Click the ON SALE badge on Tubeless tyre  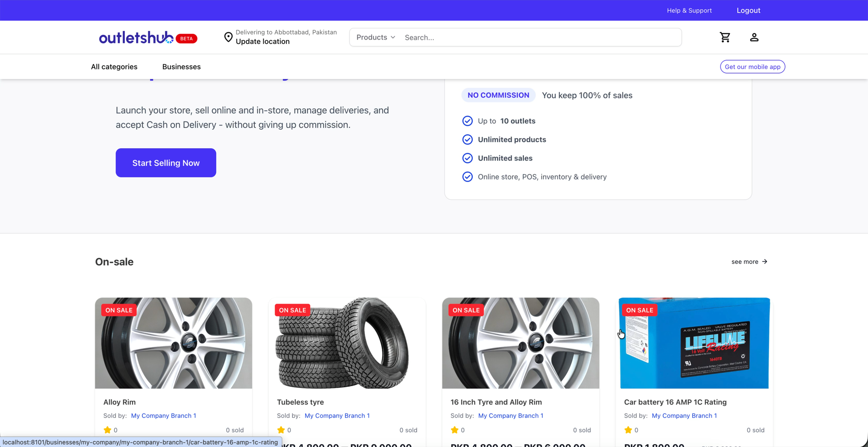tap(292, 310)
